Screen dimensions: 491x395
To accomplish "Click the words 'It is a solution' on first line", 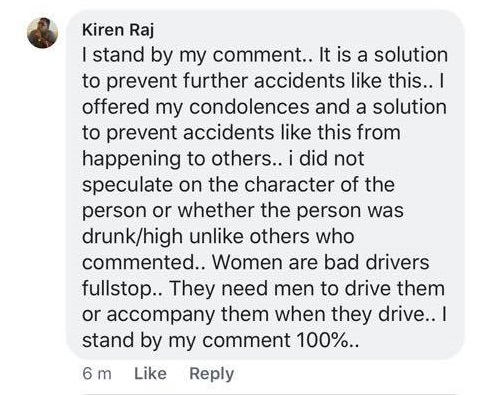I will (x=383, y=55).
